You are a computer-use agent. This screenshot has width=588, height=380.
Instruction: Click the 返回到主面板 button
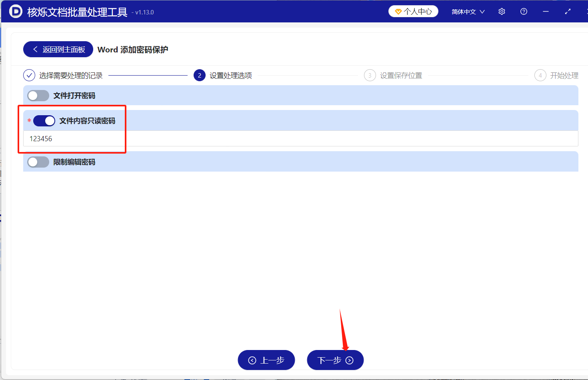pos(58,49)
